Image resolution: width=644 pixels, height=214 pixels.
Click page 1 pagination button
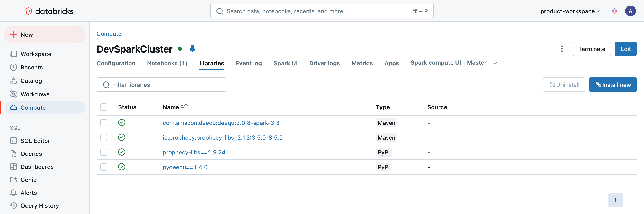click(615, 200)
